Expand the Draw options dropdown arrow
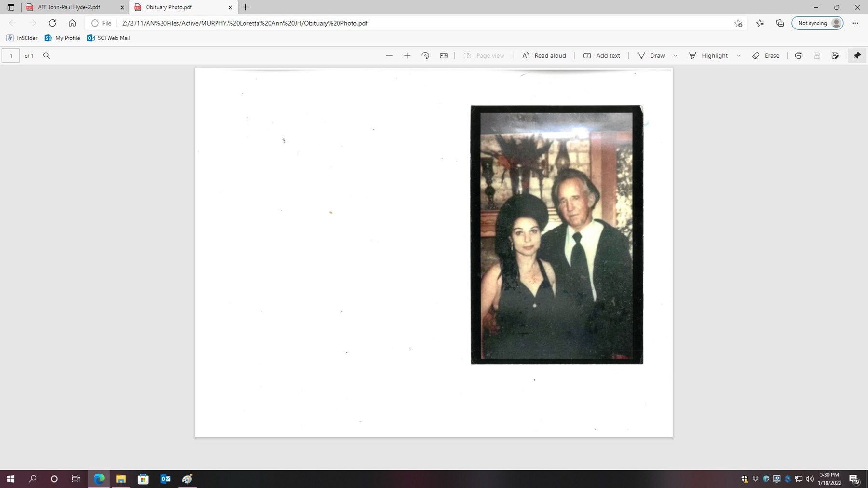868x488 pixels. [675, 56]
